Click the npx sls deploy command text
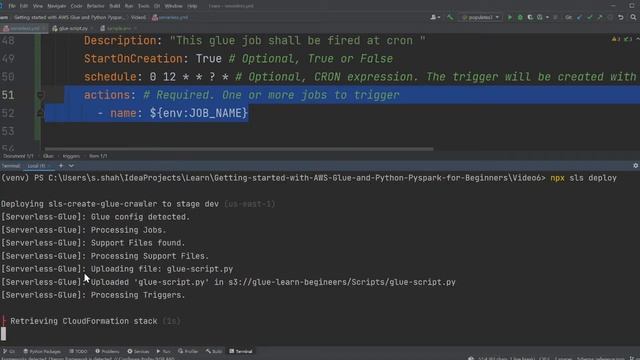Image resolution: width=640 pixels, height=360 pixels. pos(583,178)
